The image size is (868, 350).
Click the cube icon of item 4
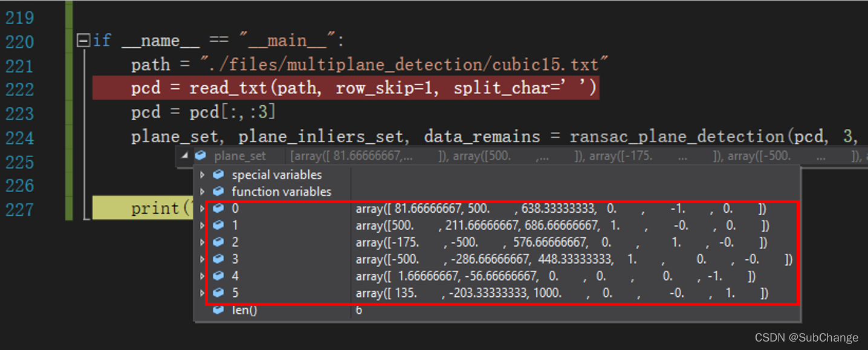[218, 276]
